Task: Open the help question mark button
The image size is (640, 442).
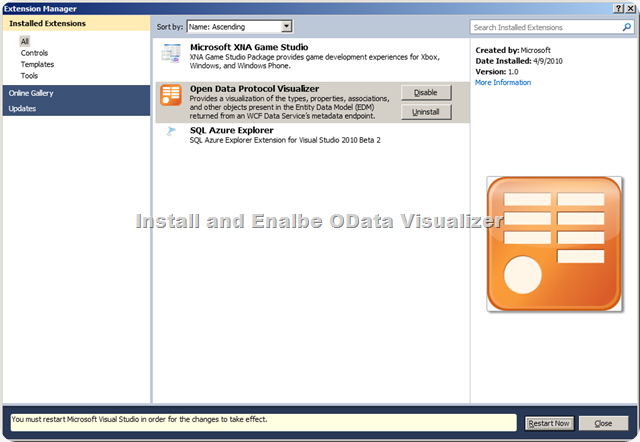Action: pos(619,8)
